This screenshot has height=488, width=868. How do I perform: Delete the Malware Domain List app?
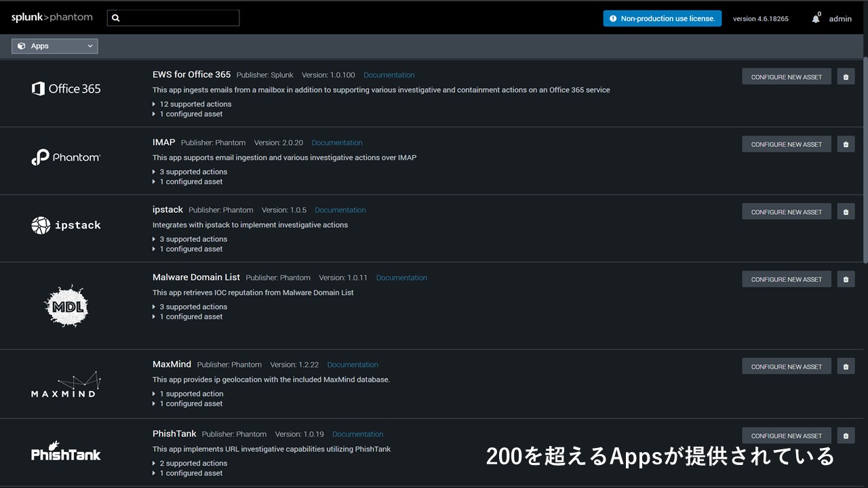(x=846, y=279)
